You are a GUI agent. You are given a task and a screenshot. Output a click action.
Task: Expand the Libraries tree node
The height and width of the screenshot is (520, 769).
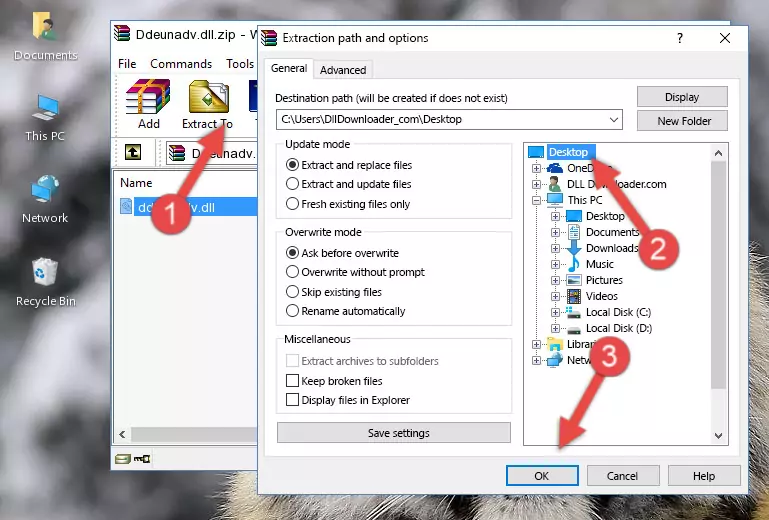tap(536, 344)
